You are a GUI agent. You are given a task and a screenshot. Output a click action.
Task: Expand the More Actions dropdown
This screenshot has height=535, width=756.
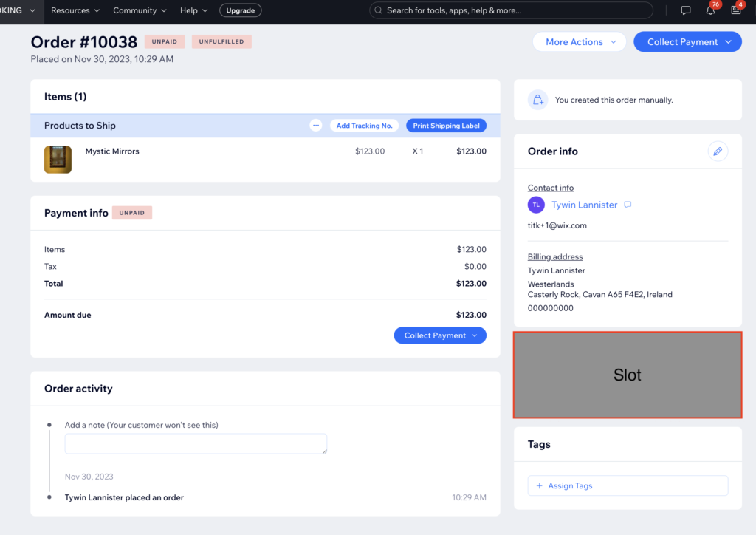pos(580,42)
